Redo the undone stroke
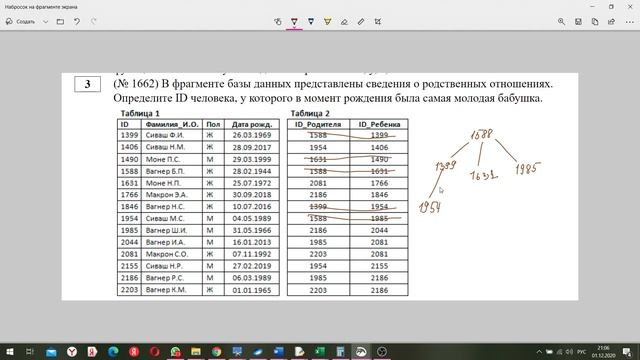Viewport: 640px width, 360px height. click(x=93, y=21)
